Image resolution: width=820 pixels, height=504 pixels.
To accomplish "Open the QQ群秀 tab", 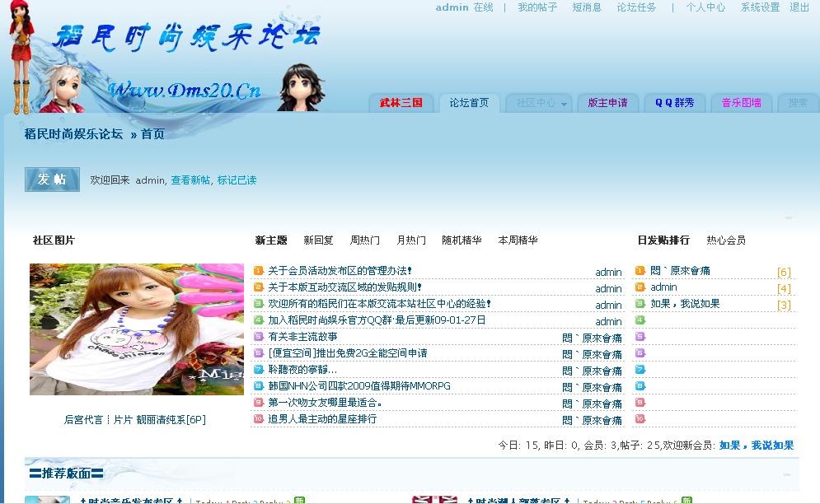I will (675, 103).
